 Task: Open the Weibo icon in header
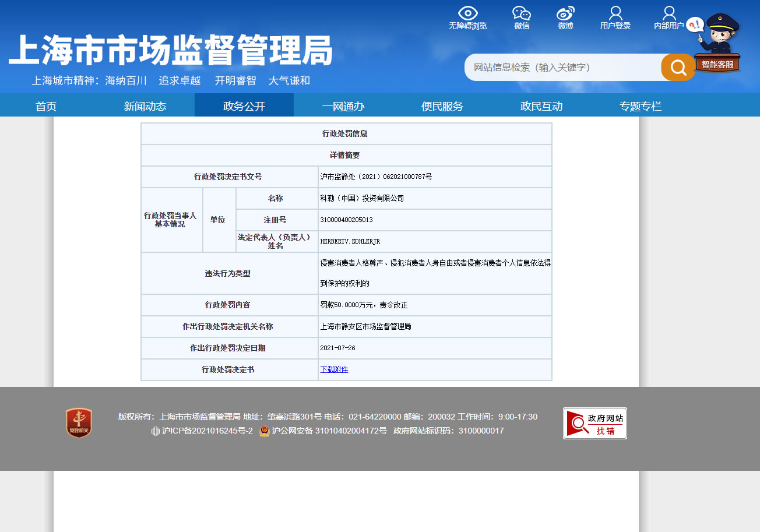pyautogui.click(x=565, y=13)
